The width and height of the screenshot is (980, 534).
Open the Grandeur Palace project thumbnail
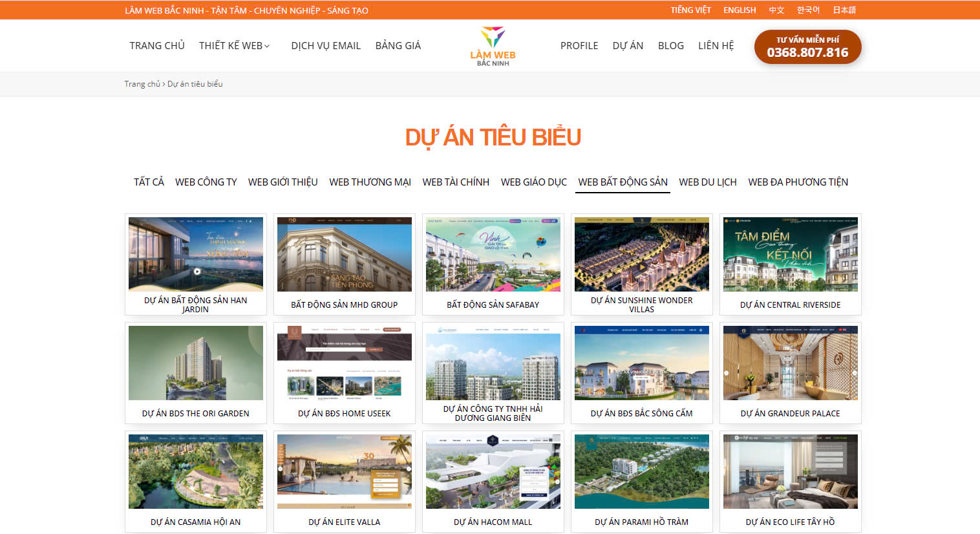point(791,363)
